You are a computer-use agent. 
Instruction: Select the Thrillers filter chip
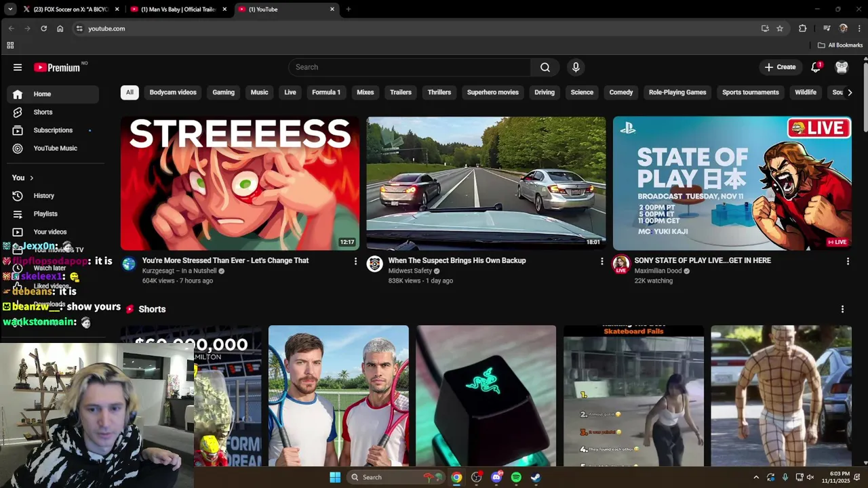tap(439, 92)
